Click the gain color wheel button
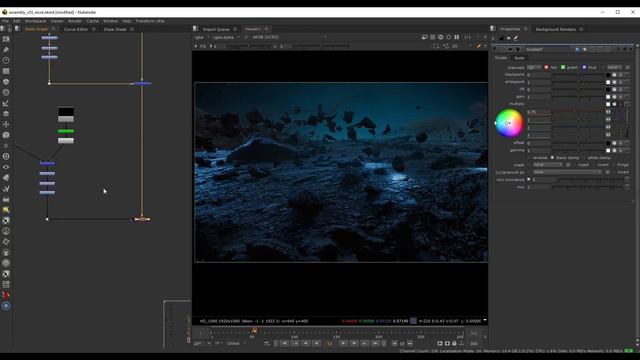This screenshot has height=360, width=640. point(614,97)
